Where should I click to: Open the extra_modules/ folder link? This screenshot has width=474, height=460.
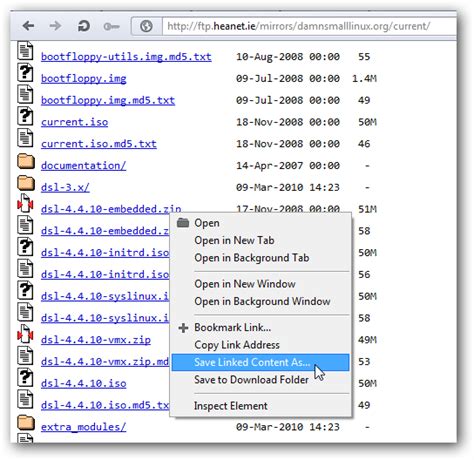pyautogui.click(x=84, y=427)
